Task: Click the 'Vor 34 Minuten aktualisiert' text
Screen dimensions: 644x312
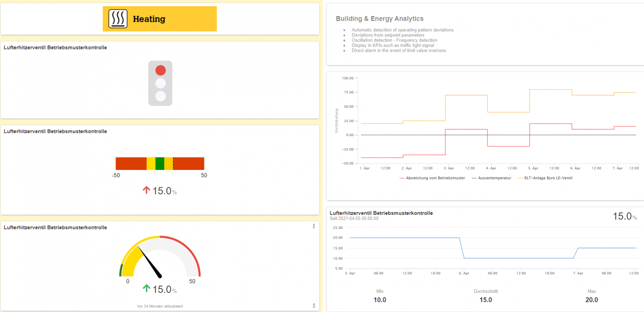Action: click(160, 306)
